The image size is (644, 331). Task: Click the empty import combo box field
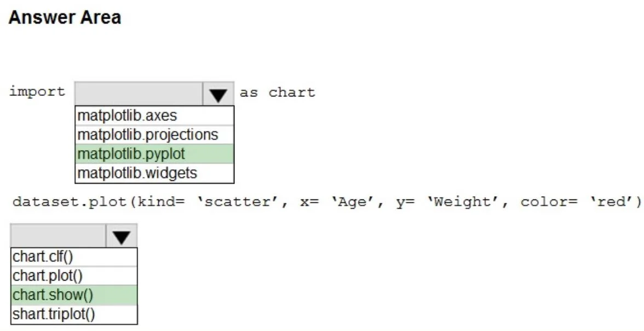pos(139,94)
